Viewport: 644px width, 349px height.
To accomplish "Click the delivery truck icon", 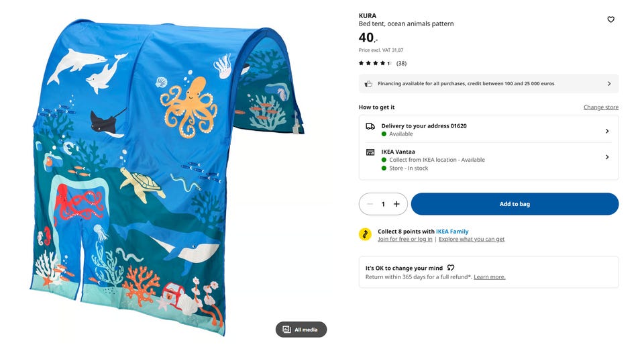I will coord(370,127).
